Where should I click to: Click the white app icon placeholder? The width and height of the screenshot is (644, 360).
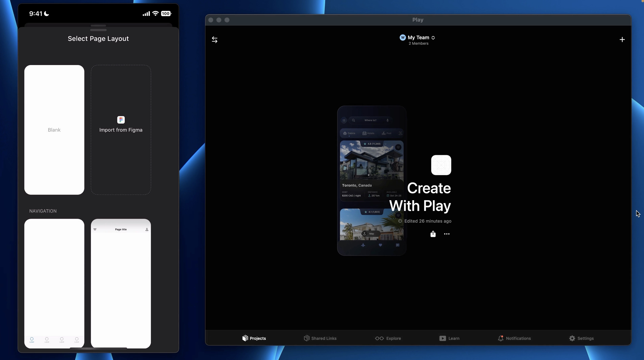[441, 165]
